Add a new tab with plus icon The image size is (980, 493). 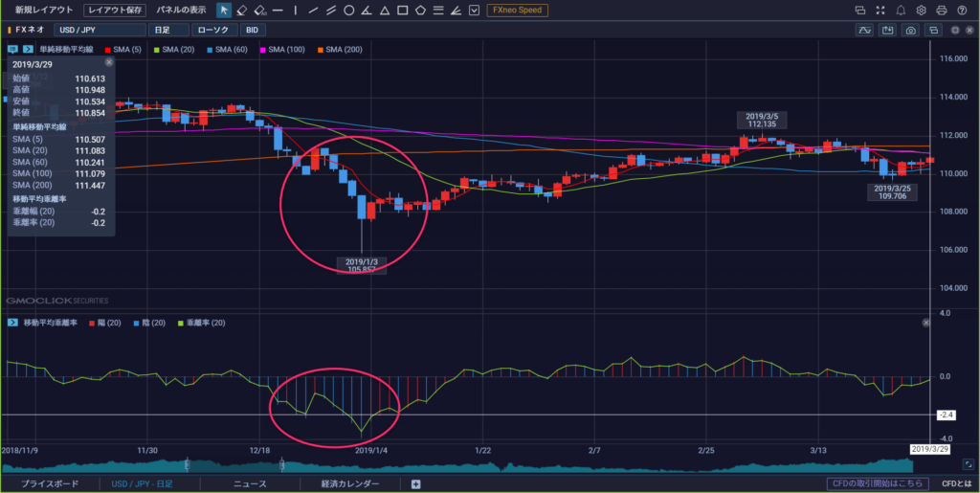tap(415, 484)
